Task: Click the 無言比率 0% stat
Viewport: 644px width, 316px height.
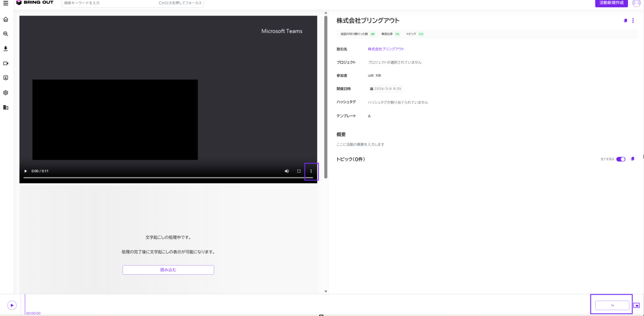Action: [x=390, y=34]
